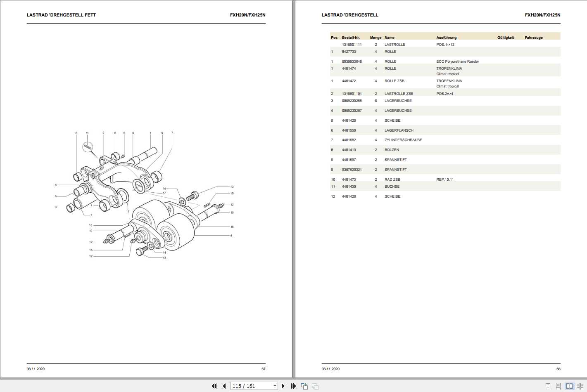Open the page number dropdown arrow

coord(275,386)
